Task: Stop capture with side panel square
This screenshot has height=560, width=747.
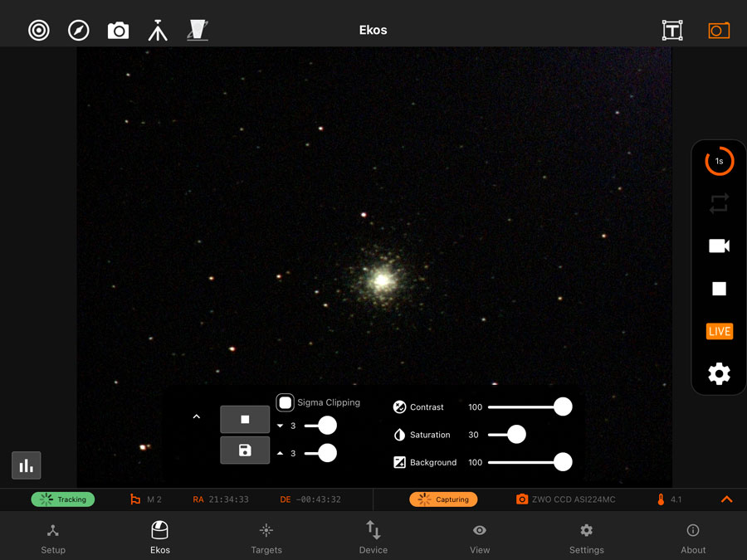Action: pos(719,289)
